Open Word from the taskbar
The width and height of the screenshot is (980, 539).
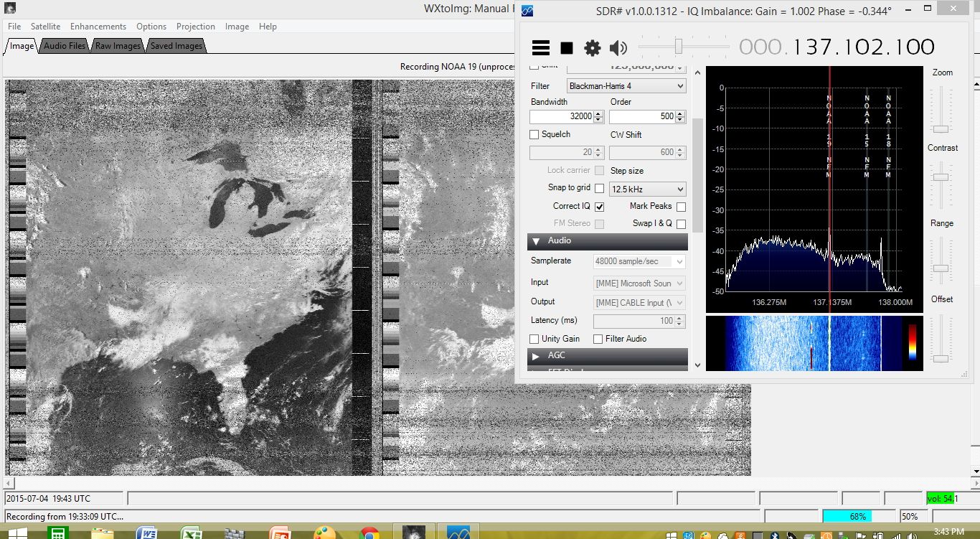pos(147,533)
